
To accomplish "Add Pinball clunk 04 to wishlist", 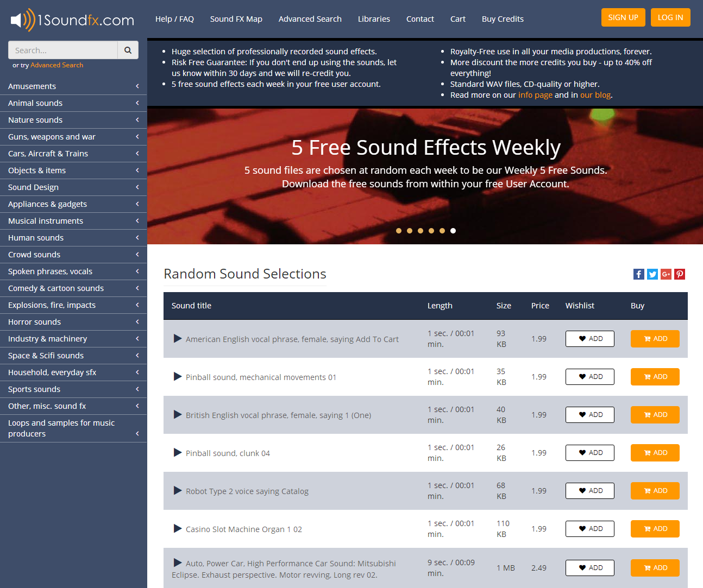I will pyautogui.click(x=590, y=453).
